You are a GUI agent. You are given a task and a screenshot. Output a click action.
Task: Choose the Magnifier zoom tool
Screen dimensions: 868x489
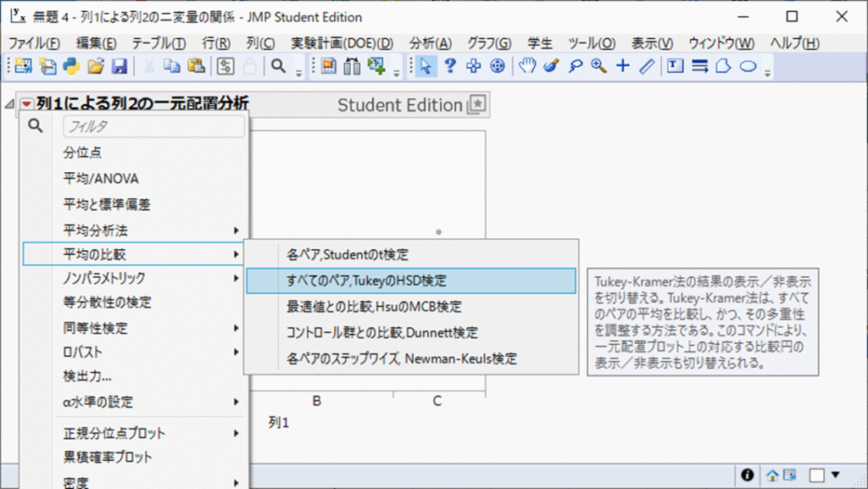tap(598, 66)
